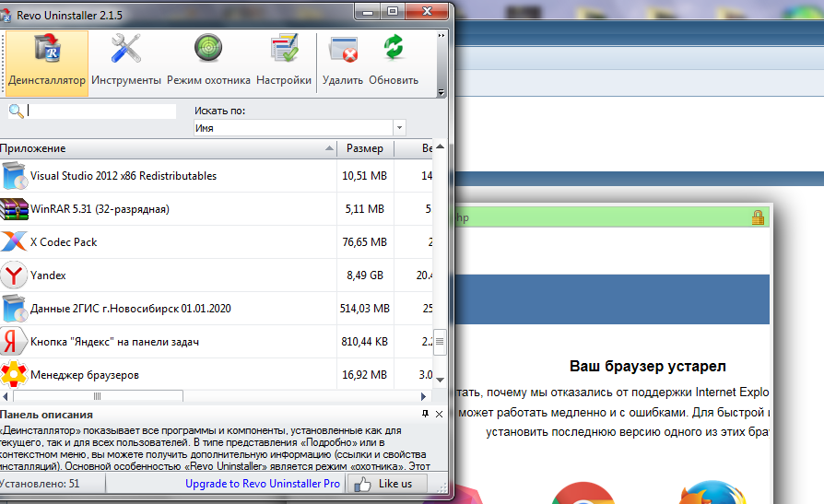Maximize the Revo Uninstaller window
This screenshot has height=504, width=824.
tap(393, 11)
